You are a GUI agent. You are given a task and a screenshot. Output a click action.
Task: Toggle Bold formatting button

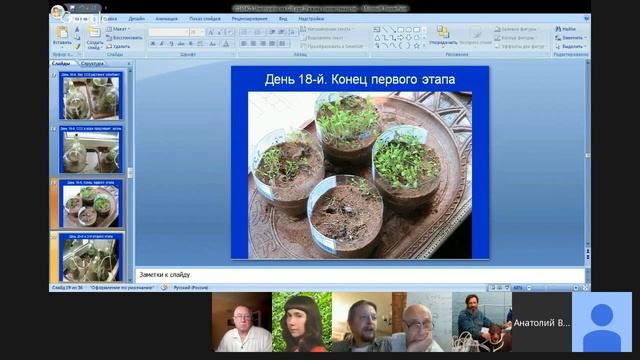pos(153,44)
